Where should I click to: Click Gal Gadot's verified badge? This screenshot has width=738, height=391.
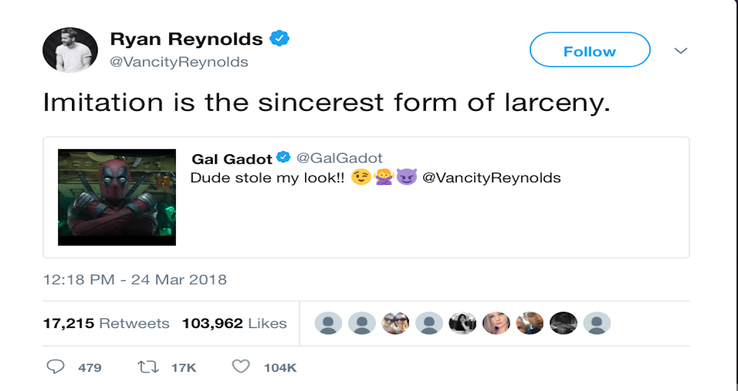[x=283, y=157]
